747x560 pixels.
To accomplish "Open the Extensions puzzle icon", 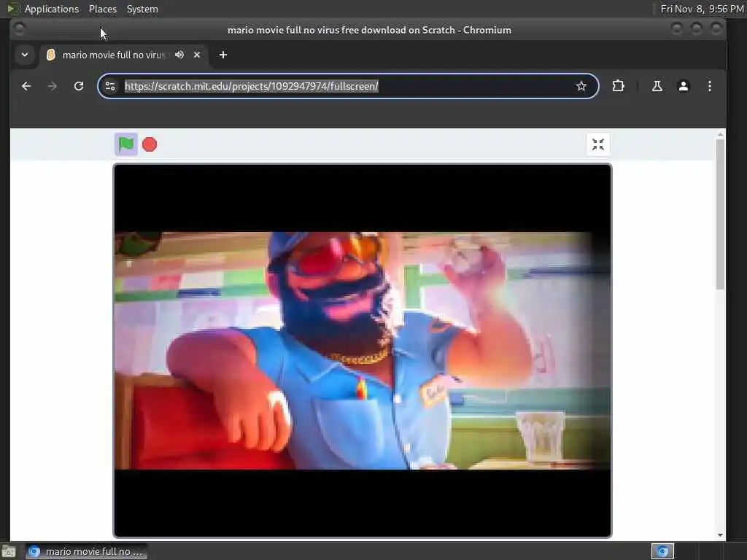I will point(618,86).
